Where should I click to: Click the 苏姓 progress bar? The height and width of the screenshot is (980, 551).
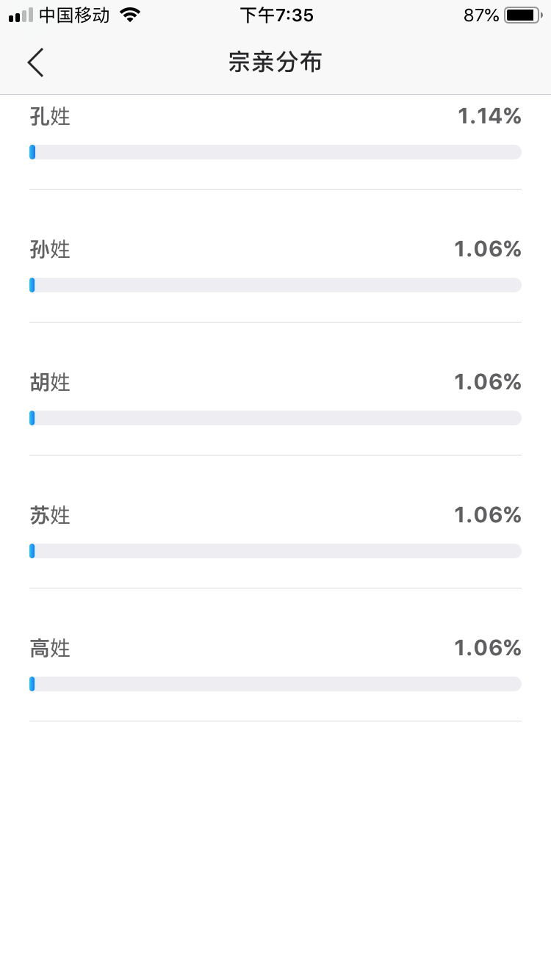click(275, 551)
